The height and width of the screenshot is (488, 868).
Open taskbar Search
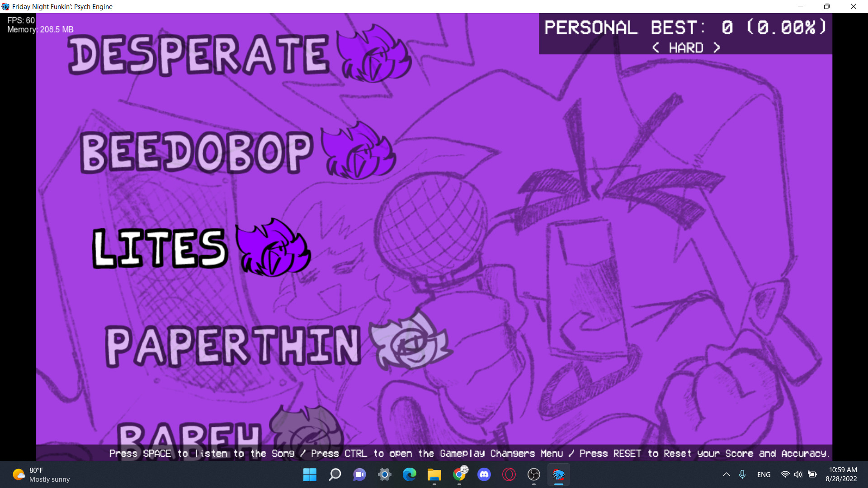(x=335, y=474)
